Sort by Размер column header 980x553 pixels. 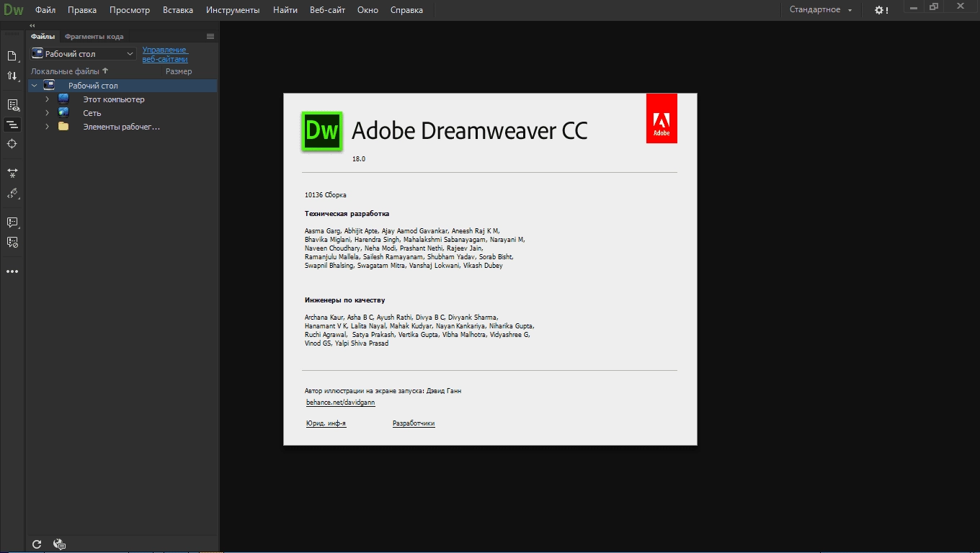coord(179,71)
